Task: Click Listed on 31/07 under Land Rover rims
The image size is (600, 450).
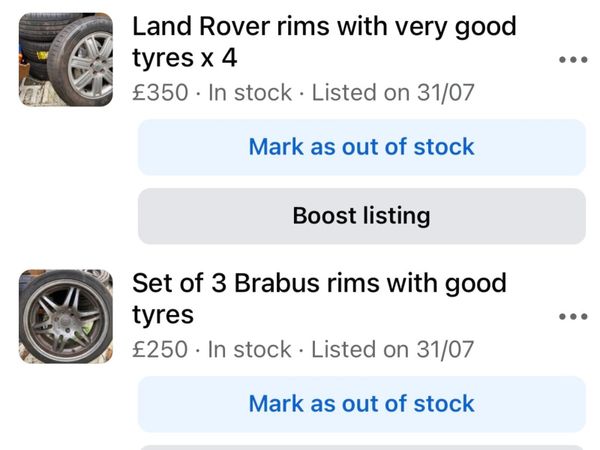Action: pos(393,93)
